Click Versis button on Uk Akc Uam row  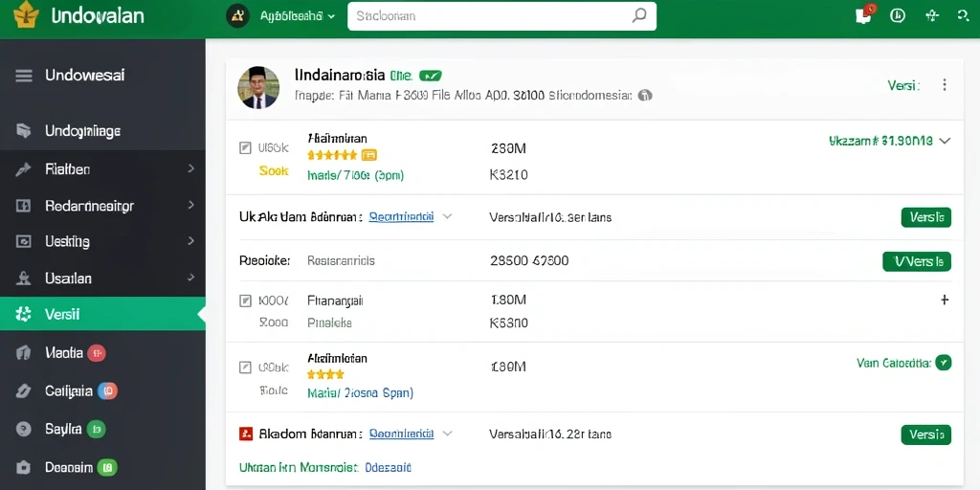926,217
